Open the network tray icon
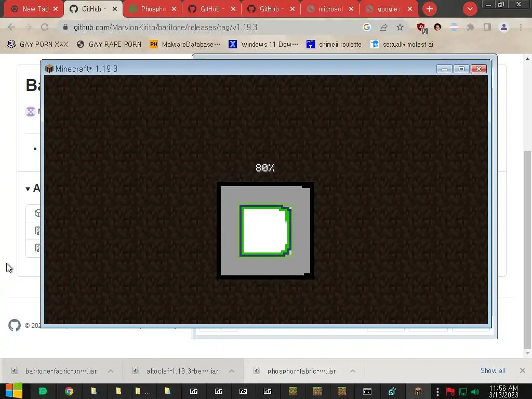This screenshot has width=532, height=399. (463, 392)
